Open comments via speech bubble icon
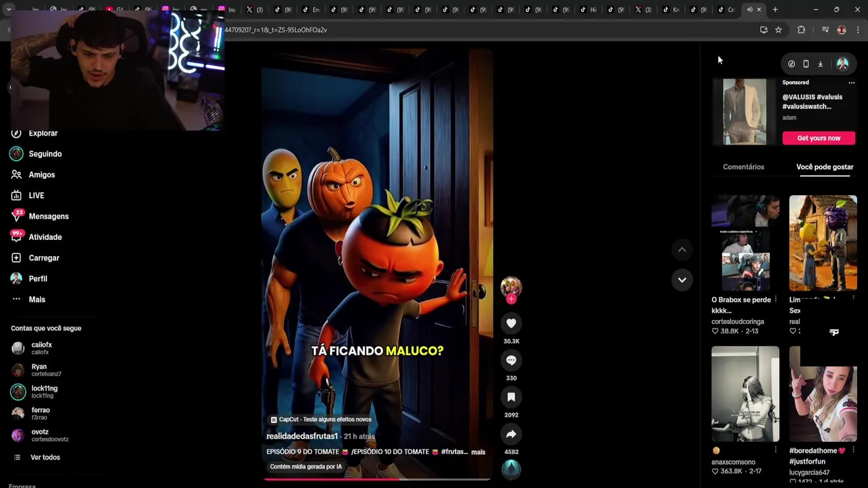 coord(511,360)
